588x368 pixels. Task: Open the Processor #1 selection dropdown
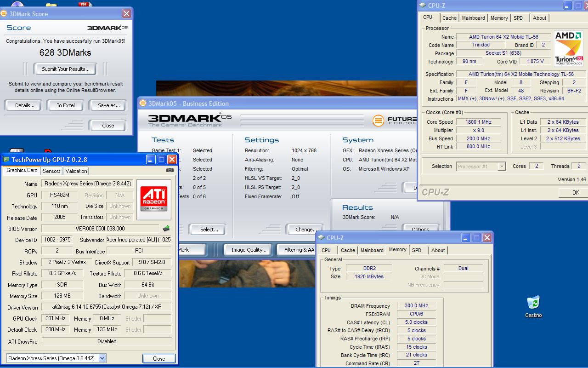(502, 167)
